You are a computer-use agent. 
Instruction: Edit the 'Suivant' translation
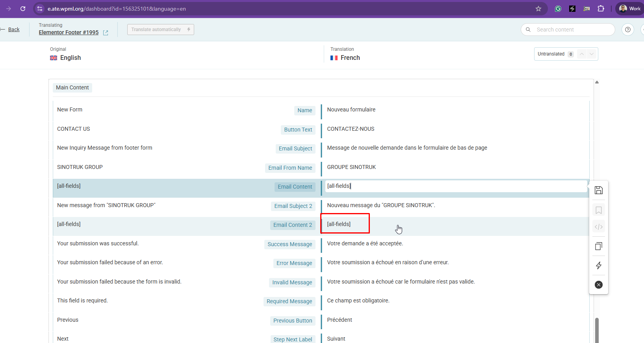336,339
